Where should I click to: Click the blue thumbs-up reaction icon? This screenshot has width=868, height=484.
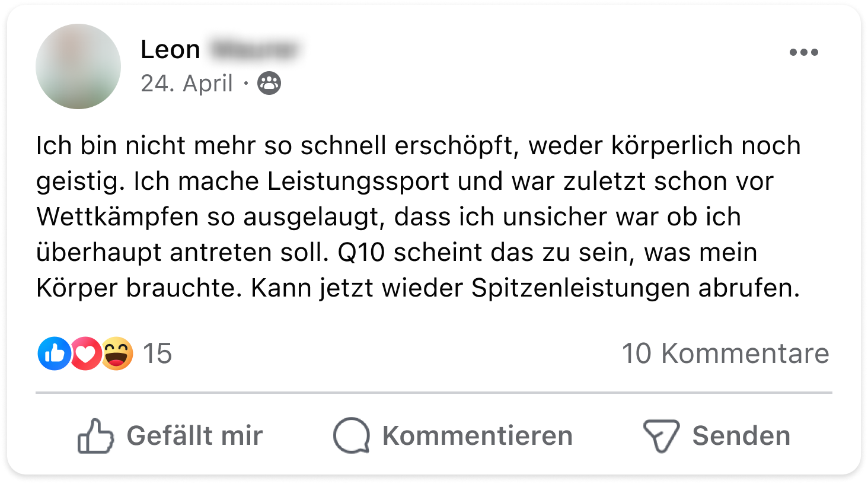pyautogui.click(x=54, y=354)
